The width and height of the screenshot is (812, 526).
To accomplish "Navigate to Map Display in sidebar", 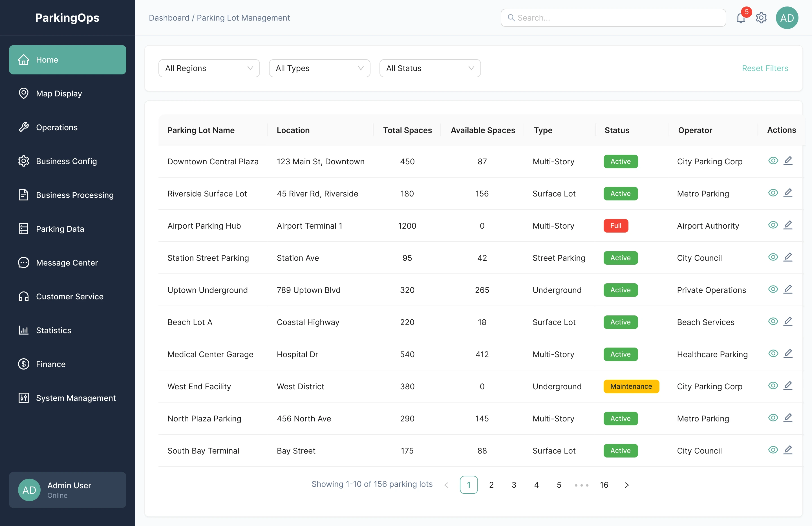I will point(59,94).
